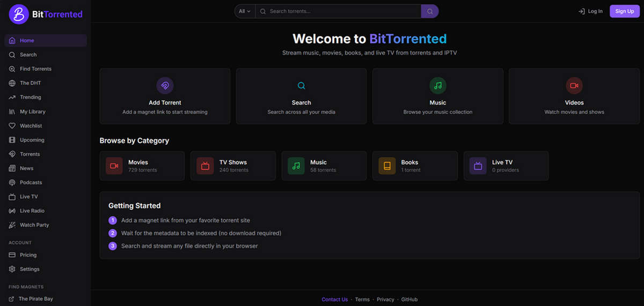The height and width of the screenshot is (306, 644).
Task: Click the Trending arrow icon
Action: [12, 98]
